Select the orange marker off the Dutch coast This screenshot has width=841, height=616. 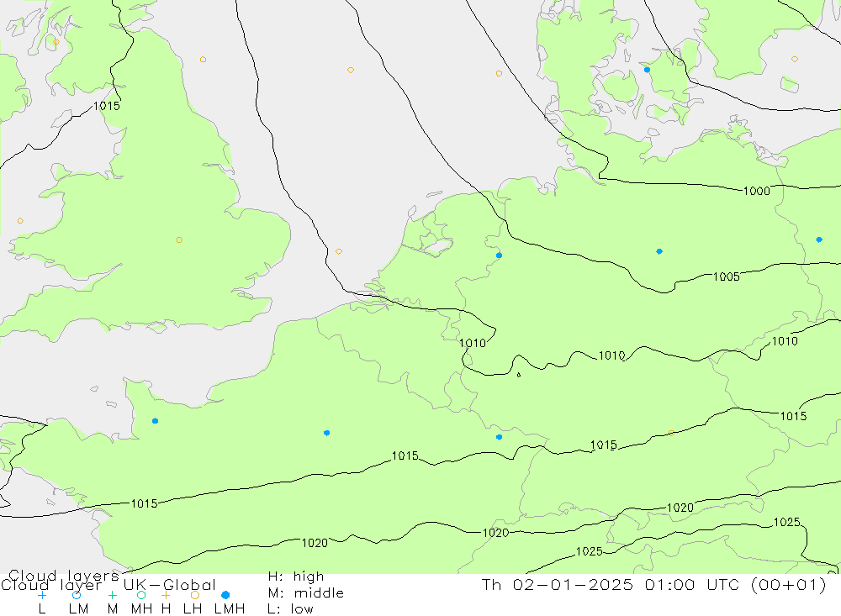(x=338, y=251)
